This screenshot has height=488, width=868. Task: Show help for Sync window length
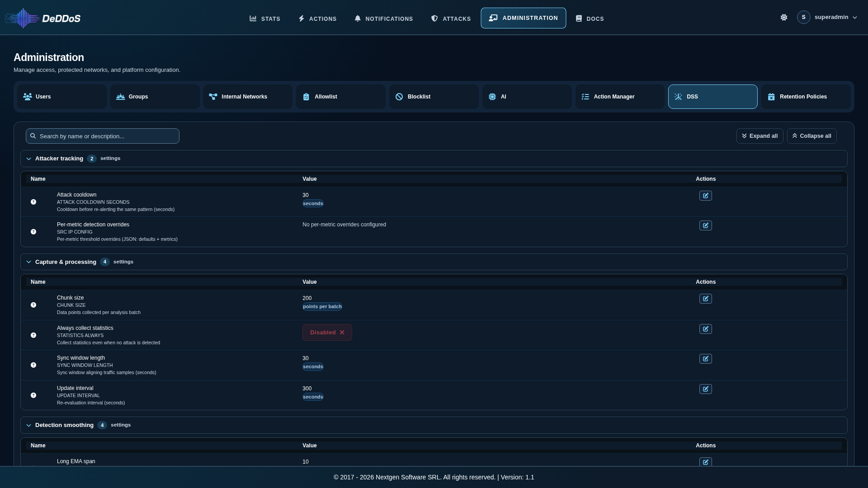coord(33,365)
